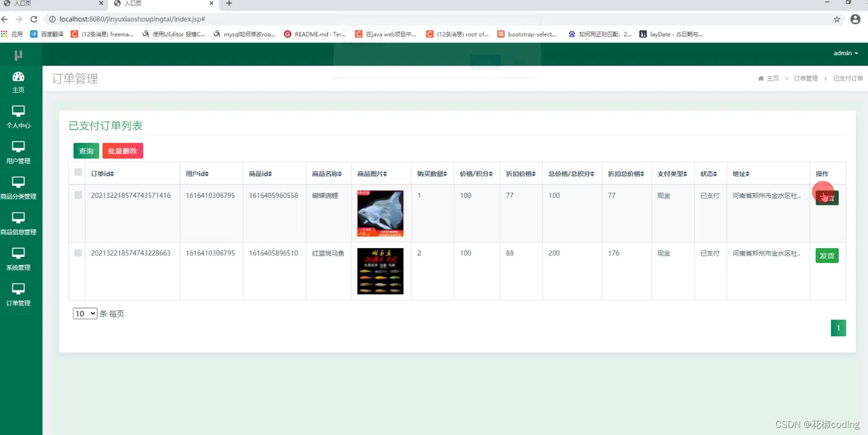Reload the page with the refresh icon
Screen dimensions: 868x435
click(33, 19)
